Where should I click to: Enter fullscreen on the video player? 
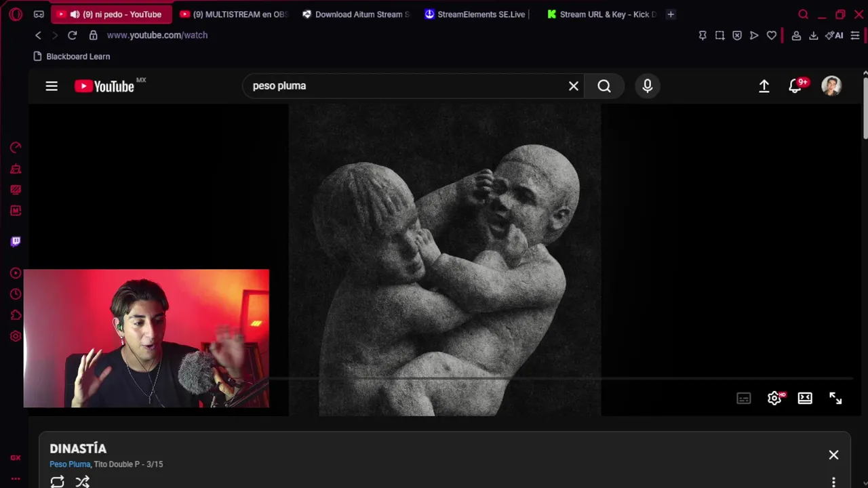pyautogui.click(x=835, y=399)
